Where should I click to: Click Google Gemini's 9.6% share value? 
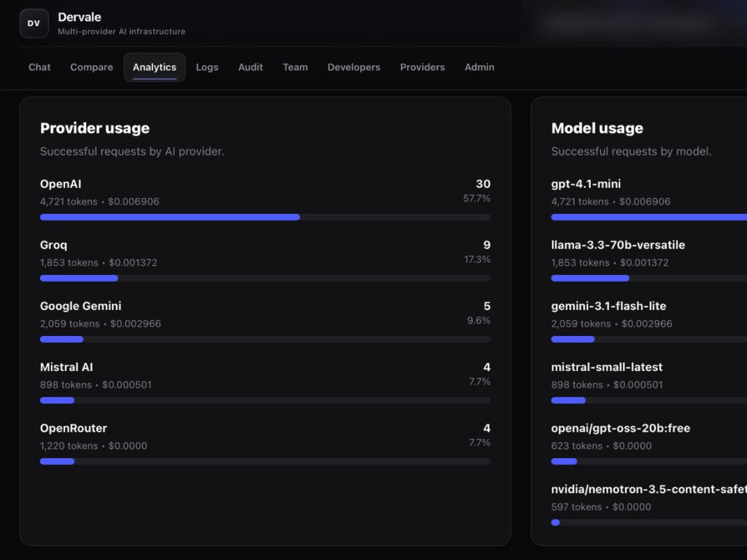tap(479, 320)
